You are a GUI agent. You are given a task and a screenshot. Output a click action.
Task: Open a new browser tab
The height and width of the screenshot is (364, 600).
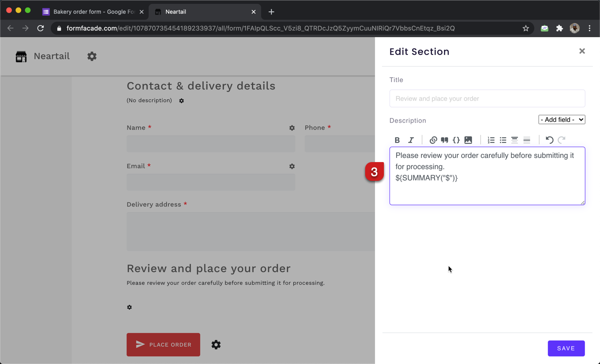coord(271,12)
